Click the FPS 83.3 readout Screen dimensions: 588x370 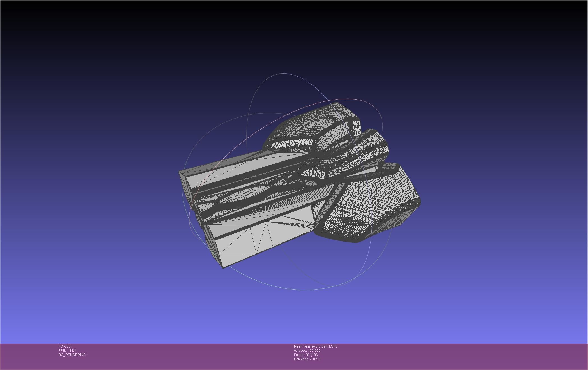click(67, 351)
